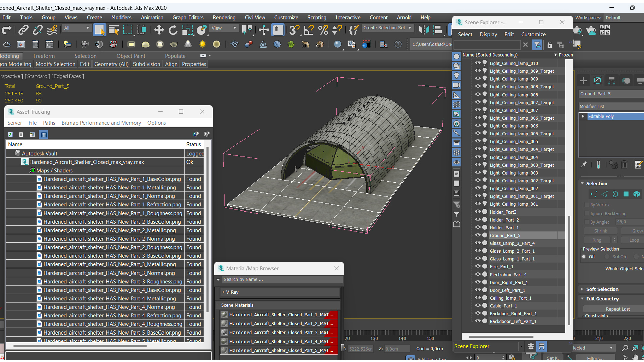This screenshot has height=362, width=644.
Task: Click the Ring selection button
Action: (x=597, y=240)
